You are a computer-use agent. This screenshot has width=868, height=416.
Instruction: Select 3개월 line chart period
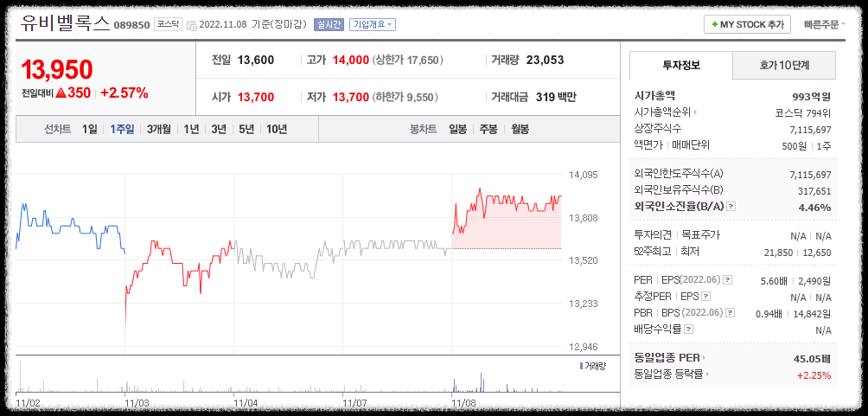pos(159,130)
